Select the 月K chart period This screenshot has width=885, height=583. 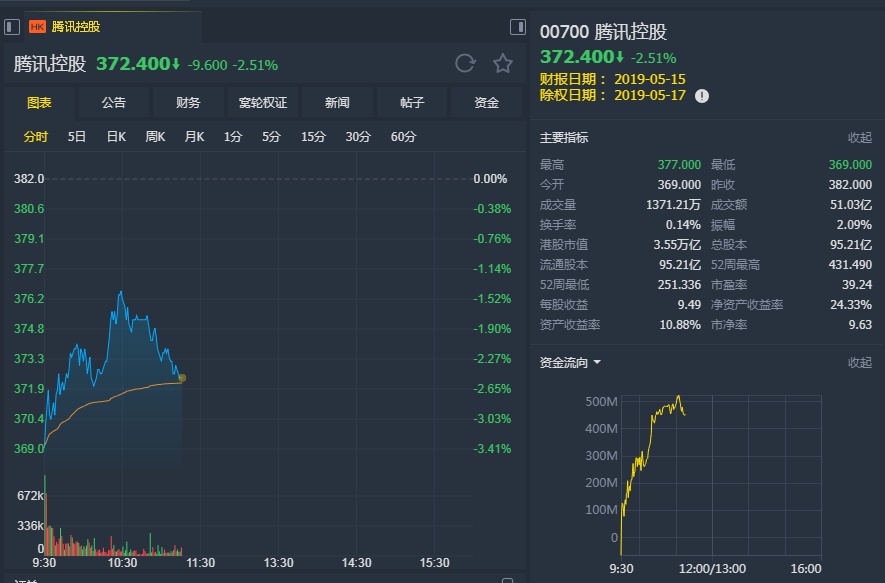click(x=194, y=137)
